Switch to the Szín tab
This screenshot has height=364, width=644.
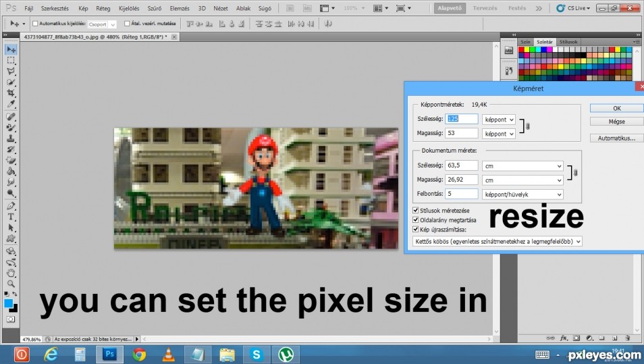[x=525, y=42]
